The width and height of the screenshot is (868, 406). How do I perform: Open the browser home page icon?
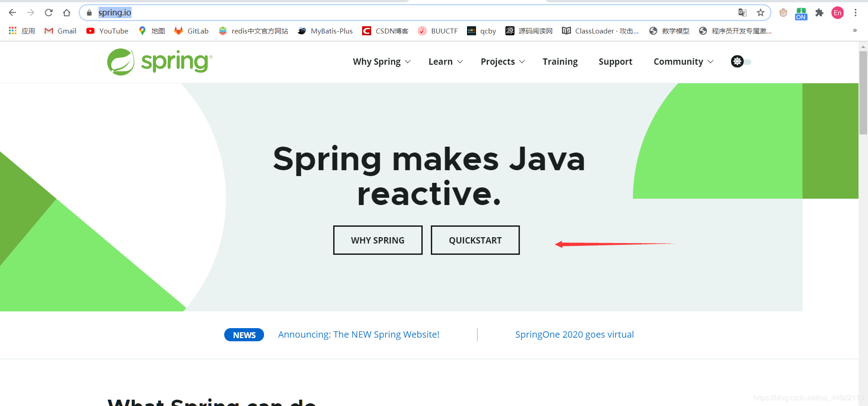[66, 13]
